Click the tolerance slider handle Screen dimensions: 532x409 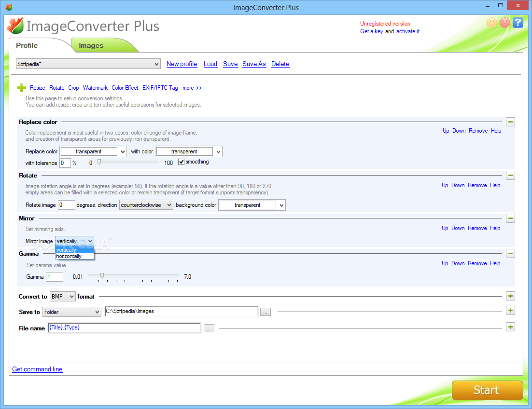[99, 162]
